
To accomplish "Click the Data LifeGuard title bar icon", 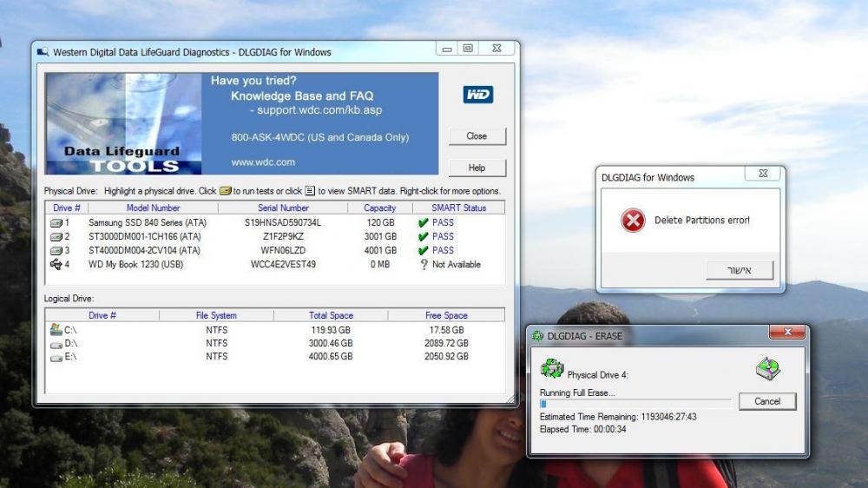I will [x=43, y=52].
